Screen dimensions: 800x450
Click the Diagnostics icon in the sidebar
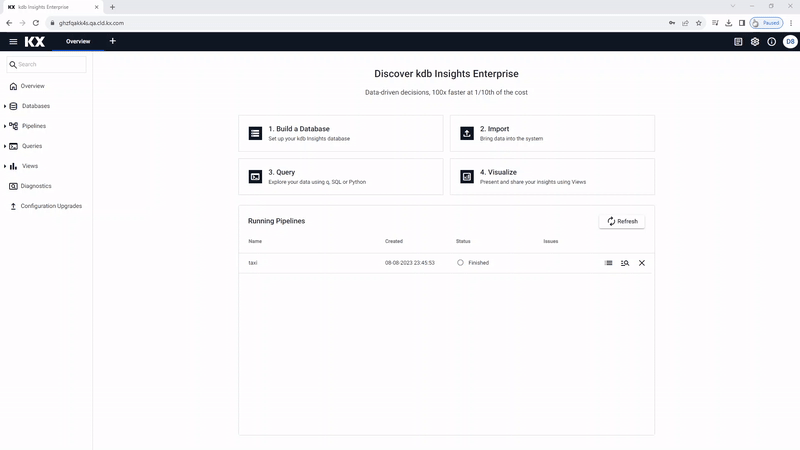tap(13, 186)
